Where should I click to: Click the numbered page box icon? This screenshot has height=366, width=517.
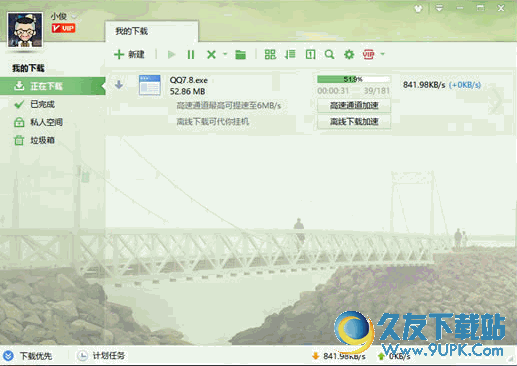310,54
